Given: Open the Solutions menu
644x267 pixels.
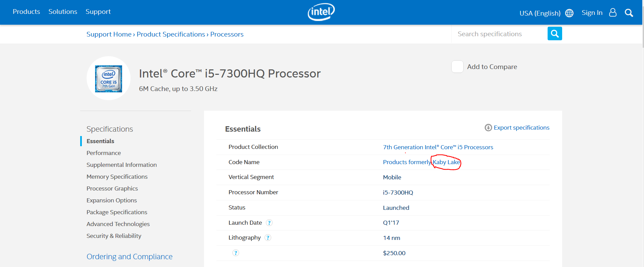Looking at the screenshot, I should click(63, 12).
